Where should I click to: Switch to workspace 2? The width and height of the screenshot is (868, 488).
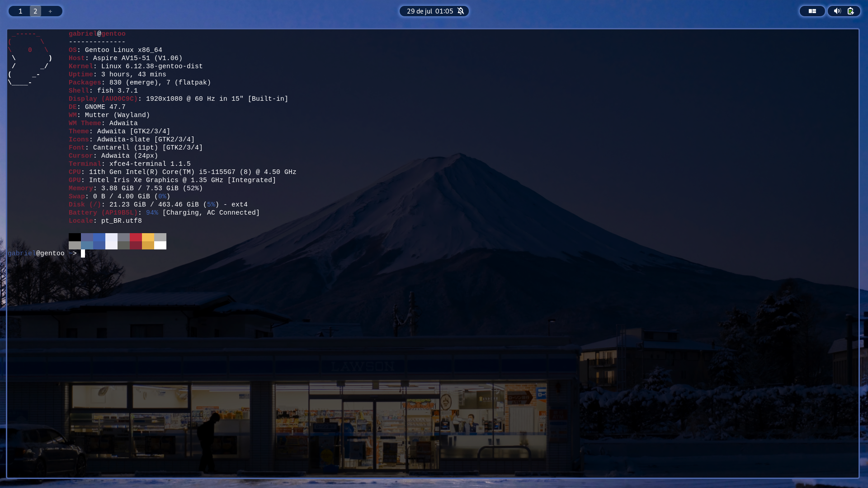35,11
